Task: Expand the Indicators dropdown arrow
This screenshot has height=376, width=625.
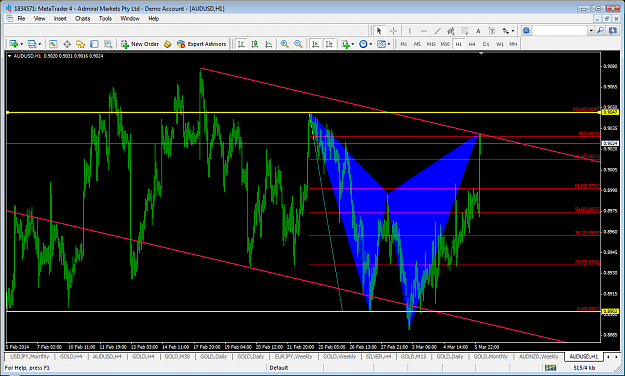Action: point(352,44)
